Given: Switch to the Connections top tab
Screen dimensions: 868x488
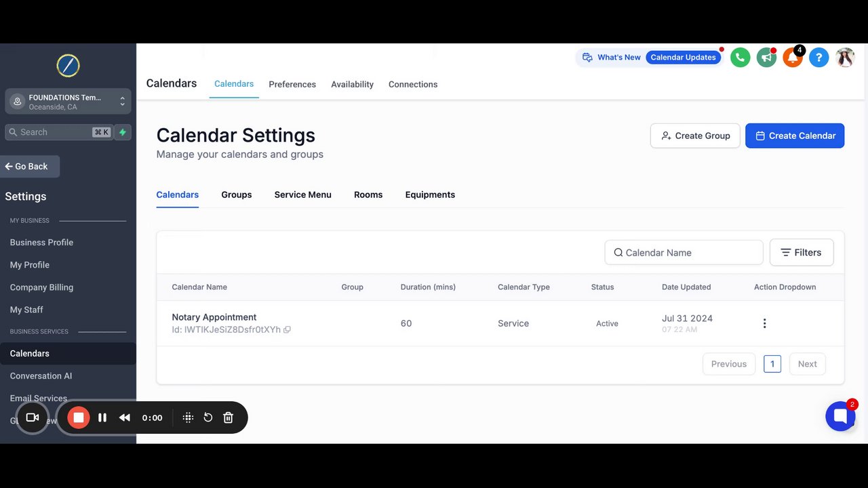Looking at the screenshot, I should click(413, 84).
